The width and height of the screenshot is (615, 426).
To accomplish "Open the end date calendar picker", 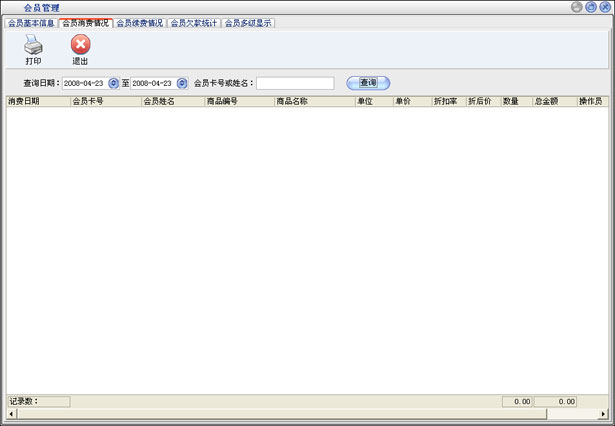I will (x=182, y=83).
